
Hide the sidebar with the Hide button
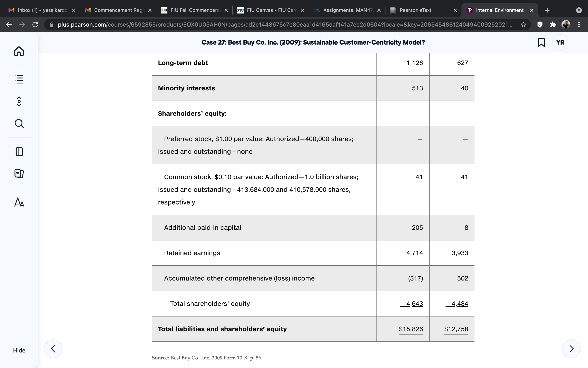19,350
